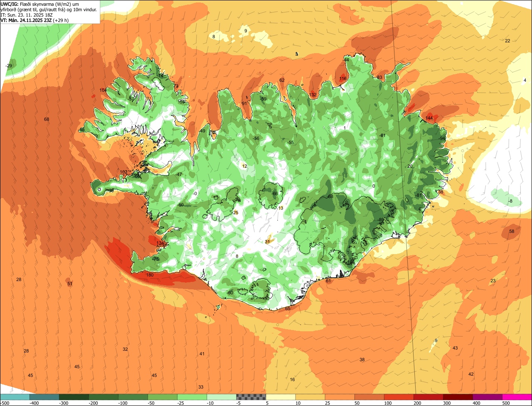Click the value -47 in western Iceland

point(179,174)
